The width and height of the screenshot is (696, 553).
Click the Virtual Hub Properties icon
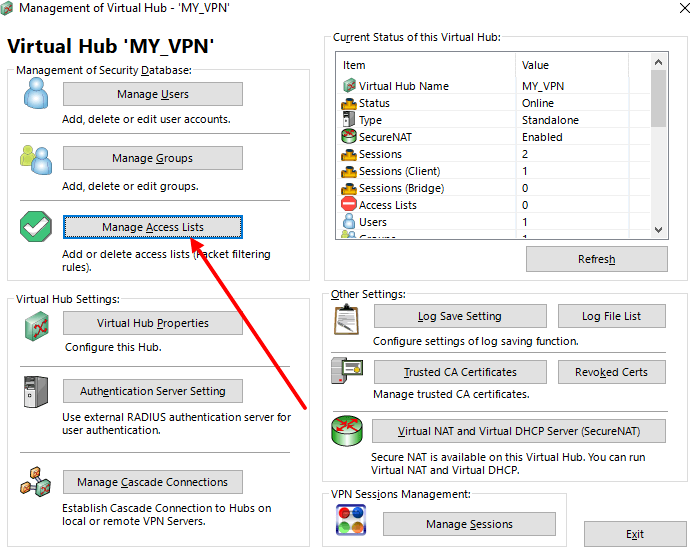click(x=35, y=326)
